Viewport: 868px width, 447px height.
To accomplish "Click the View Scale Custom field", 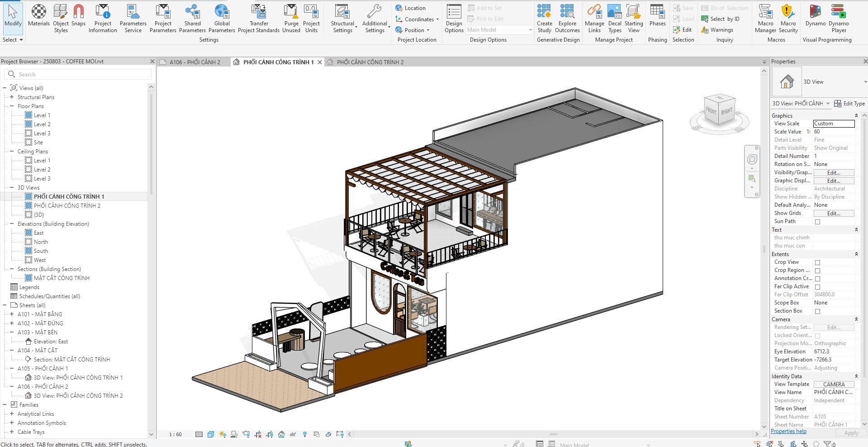I will point(834,124).
